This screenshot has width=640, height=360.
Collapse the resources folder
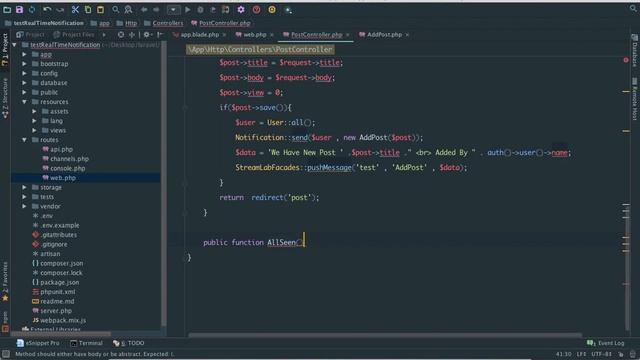(x=24, y=102)
